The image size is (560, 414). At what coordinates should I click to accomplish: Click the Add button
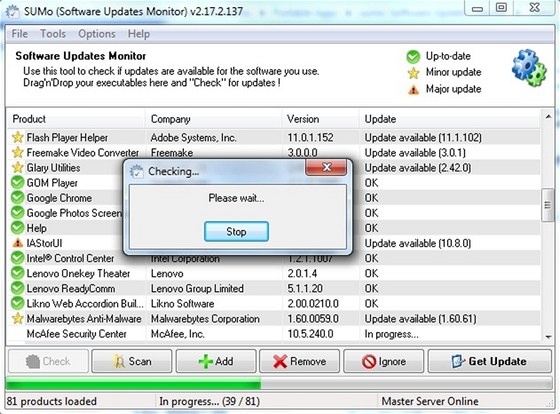216,361
